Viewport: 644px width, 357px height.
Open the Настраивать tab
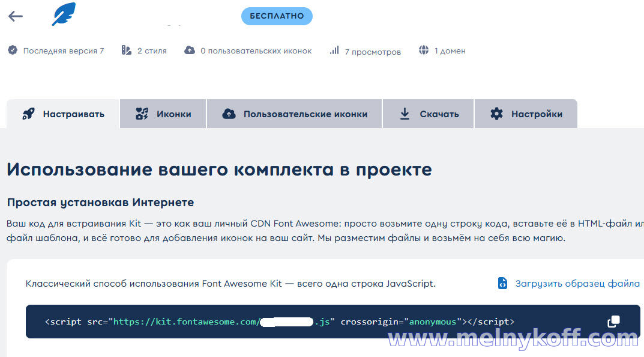click(x=63, y=114)
